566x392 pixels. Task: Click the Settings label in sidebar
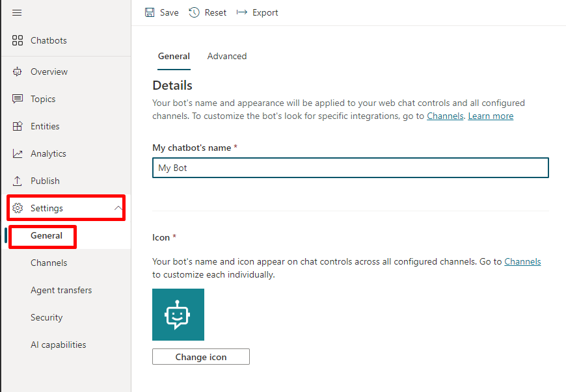[47, 209]
